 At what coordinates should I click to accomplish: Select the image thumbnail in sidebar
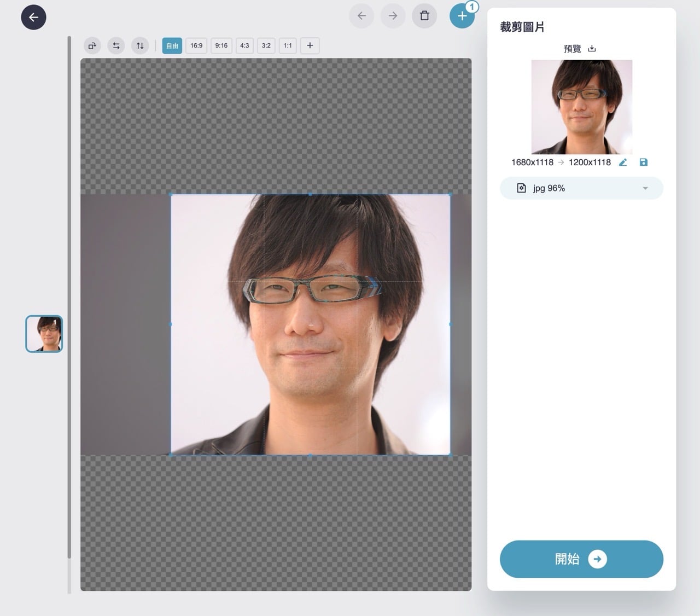pyautogui.click(x=44, y=334)
